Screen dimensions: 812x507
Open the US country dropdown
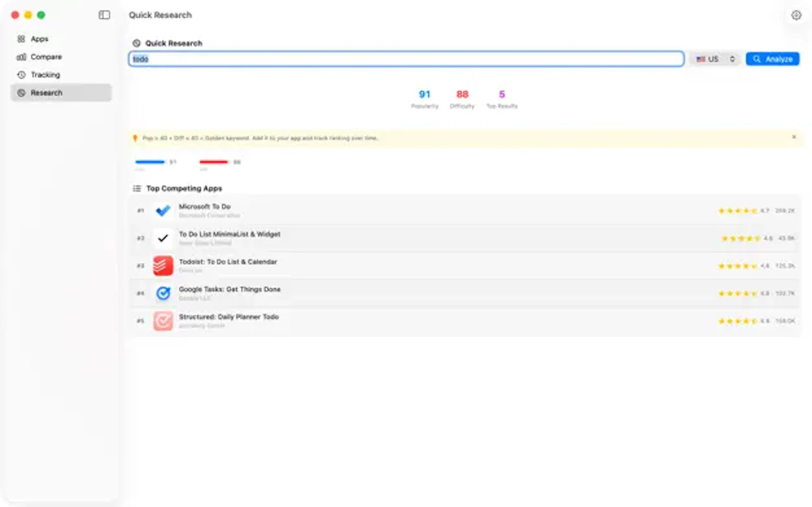716,59
